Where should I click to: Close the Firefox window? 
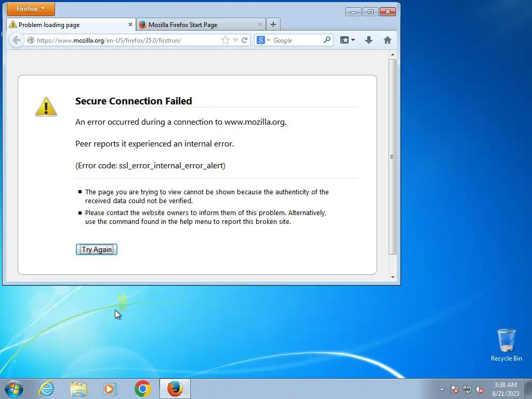(x=388, y=12)
